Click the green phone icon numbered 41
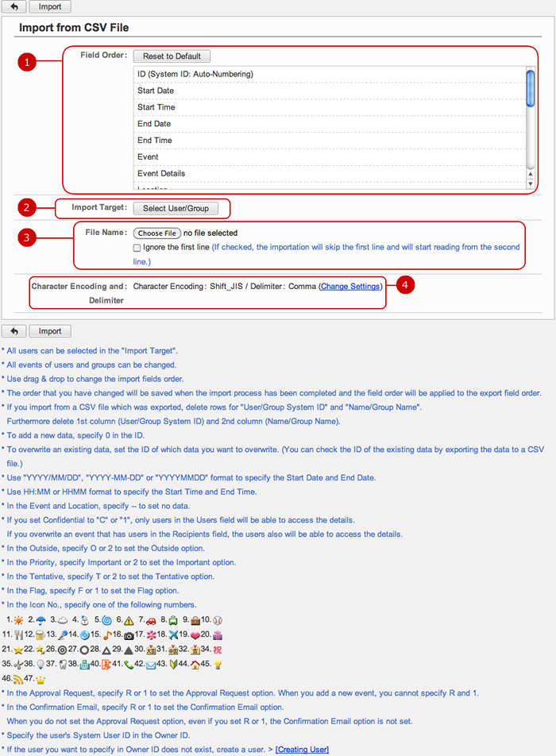Screen dimensions: 556x756 (x=129, y=665)
